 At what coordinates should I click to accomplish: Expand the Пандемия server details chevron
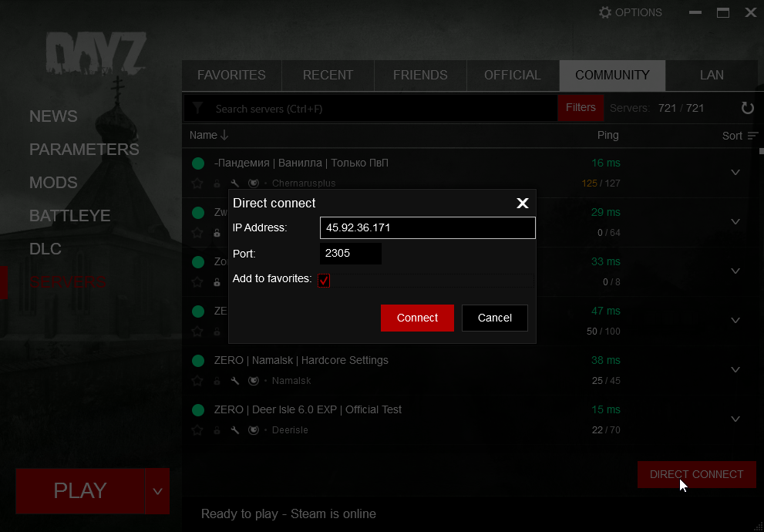click(735, 173)
